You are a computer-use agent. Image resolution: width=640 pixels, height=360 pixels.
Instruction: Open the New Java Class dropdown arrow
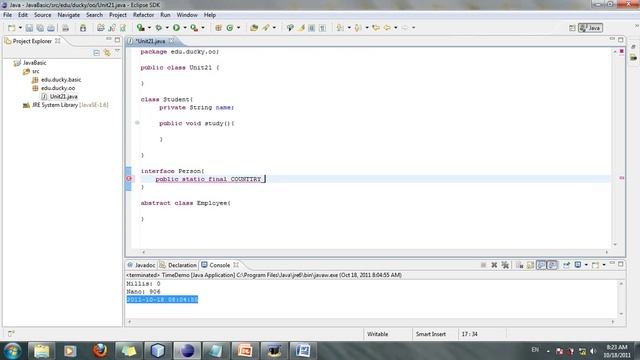point(238,28)
